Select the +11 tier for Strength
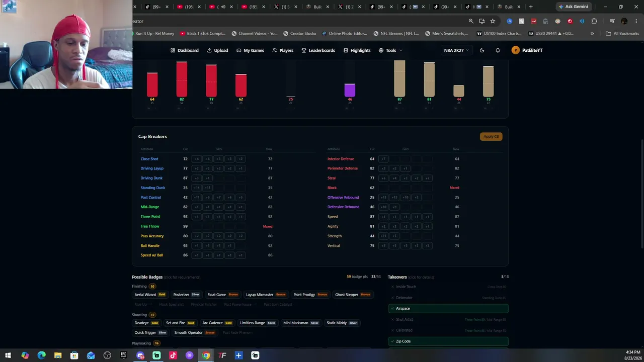 pyautogui.click(x=383, y=236)
